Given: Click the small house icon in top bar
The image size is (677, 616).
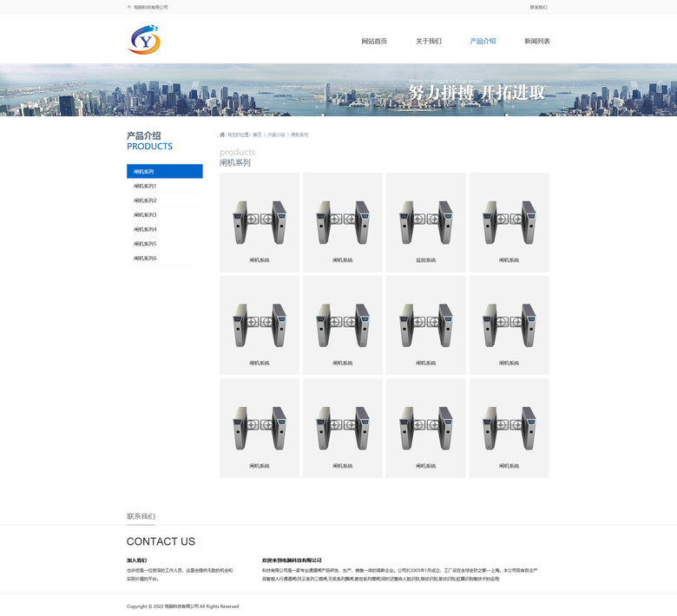Looking at the screenshot, I should pos(129,7).
